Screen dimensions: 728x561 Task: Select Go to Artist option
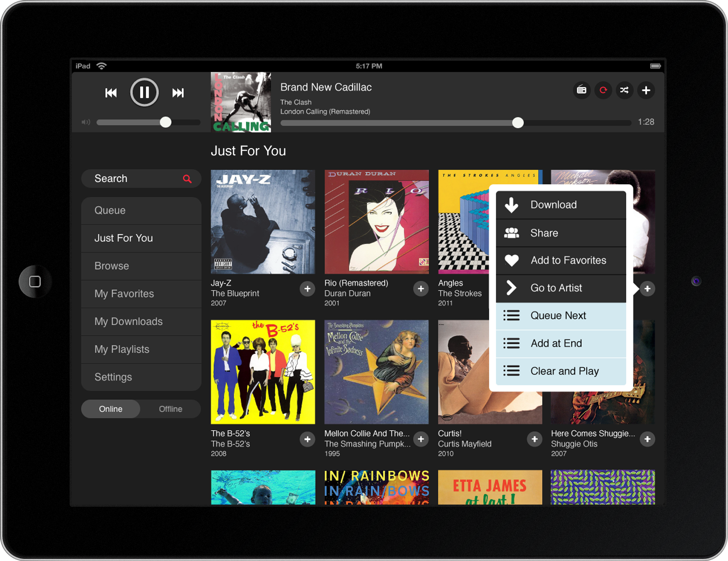coord(561,288)
